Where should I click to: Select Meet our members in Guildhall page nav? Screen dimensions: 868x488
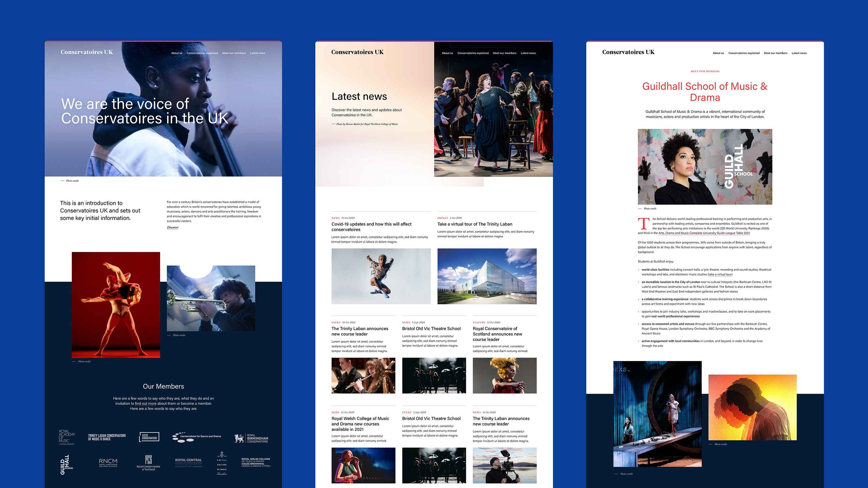[775, 53]
